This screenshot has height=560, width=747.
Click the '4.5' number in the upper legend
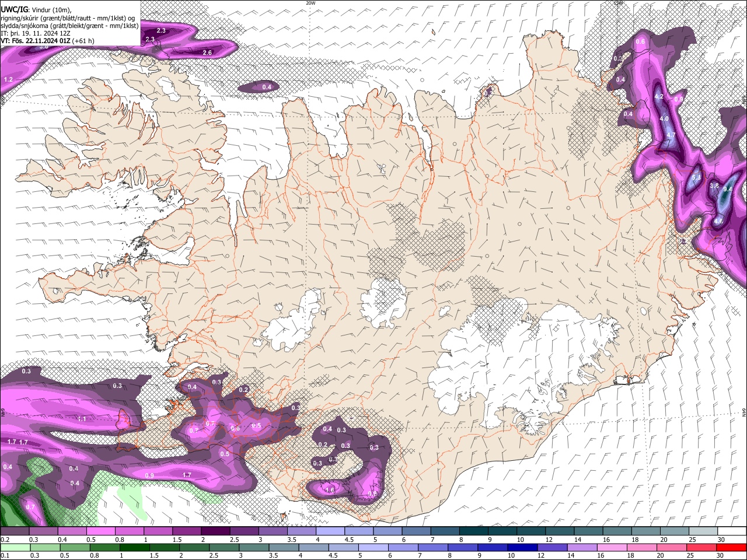[x=349, y=540]
